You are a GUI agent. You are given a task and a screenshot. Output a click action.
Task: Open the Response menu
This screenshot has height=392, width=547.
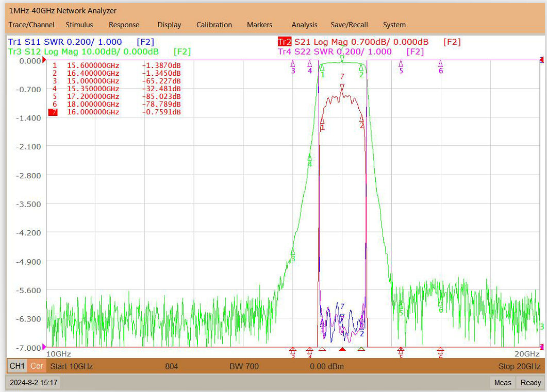124,25
